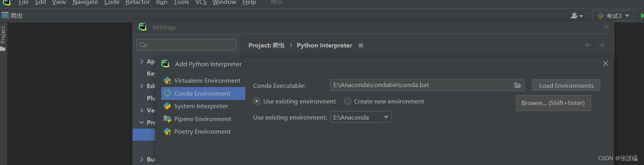This screenshot has width=644, height=165.
Task: Choose Poetry Environment option
Action: point(203,132)
